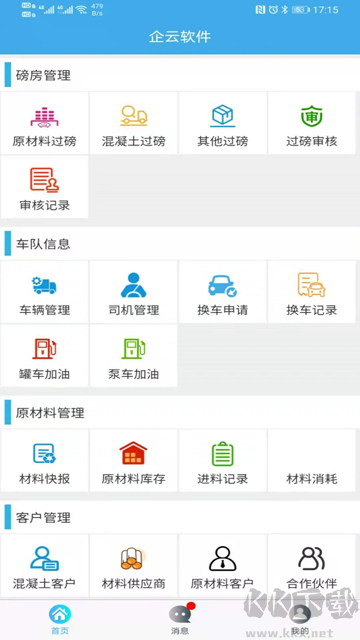Open 过磅审核 shield icon
The height and width of the screenshot is (640, 360).
point(311,116)
